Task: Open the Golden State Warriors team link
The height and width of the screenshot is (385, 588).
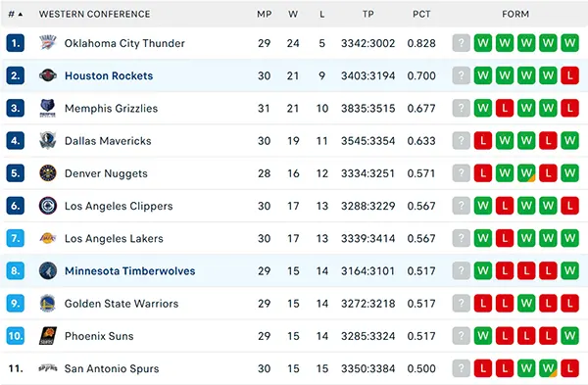Action: (122, 304)
